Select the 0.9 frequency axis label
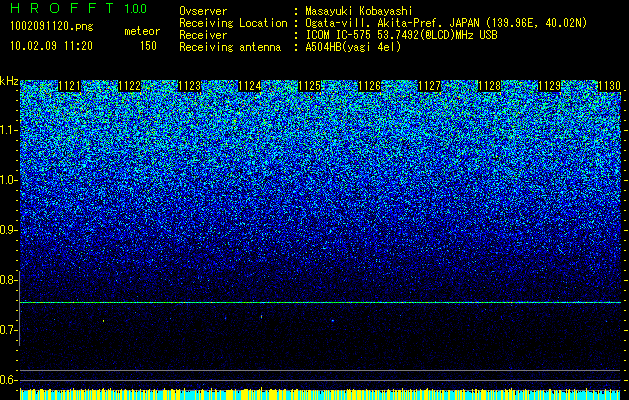The image size is (629, 400). point(9,230)
